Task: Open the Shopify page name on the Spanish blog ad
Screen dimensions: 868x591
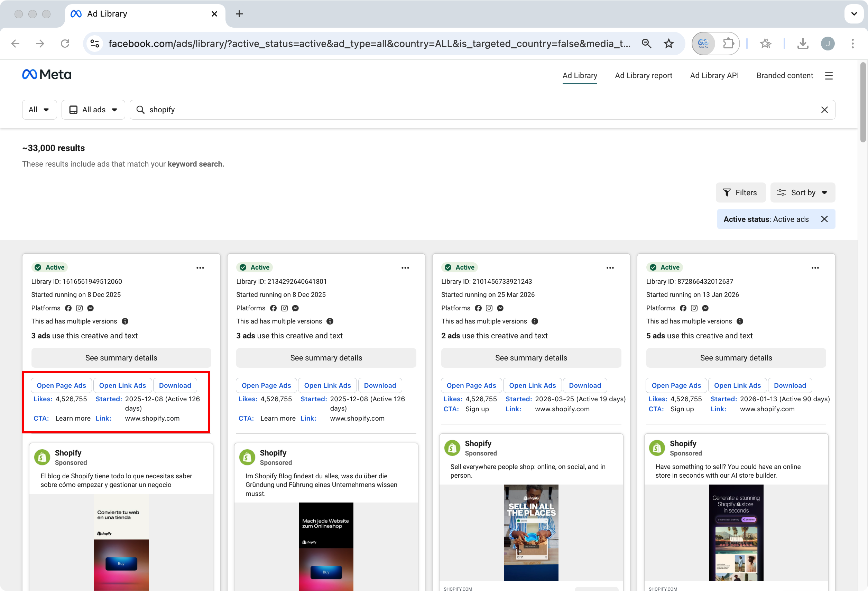Action: (x=68, y=453)
